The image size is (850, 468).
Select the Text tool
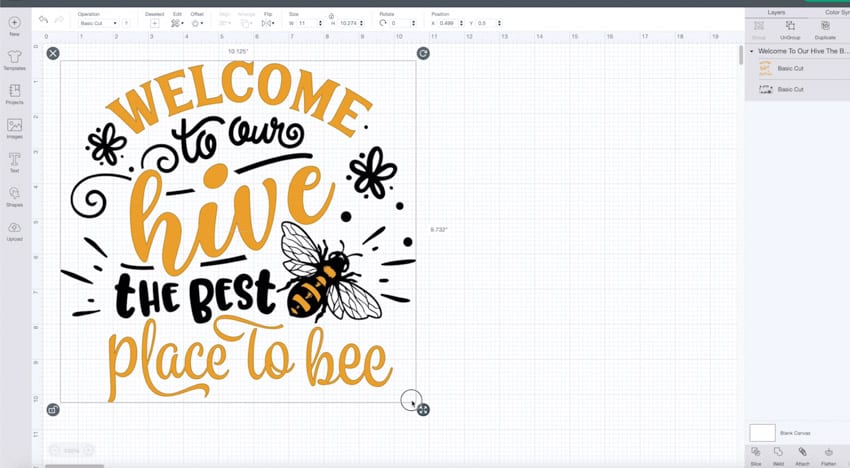tap(14, 160)
